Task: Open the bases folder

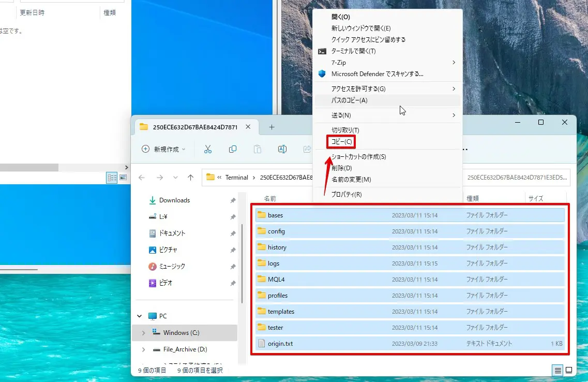Action: (275, 215)
